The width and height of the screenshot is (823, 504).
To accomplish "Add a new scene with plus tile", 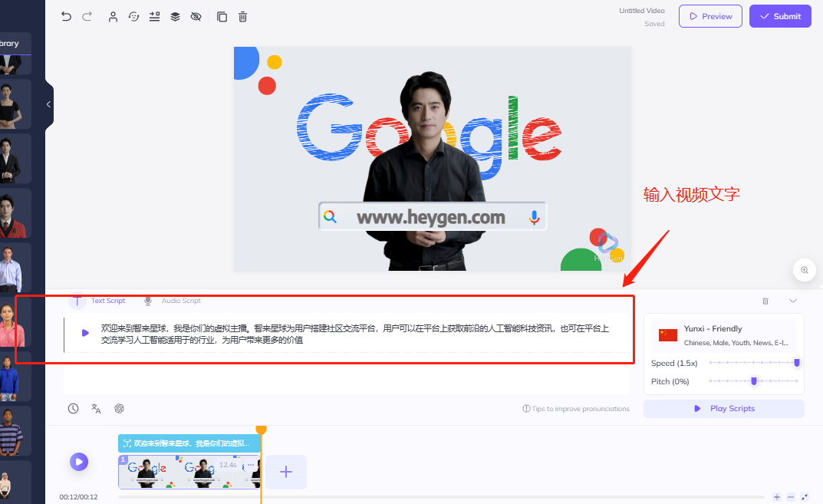I will pos(286,472).
